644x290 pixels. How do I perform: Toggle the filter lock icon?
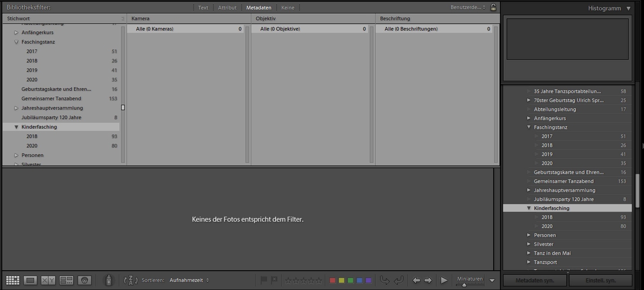pos(493,8)
